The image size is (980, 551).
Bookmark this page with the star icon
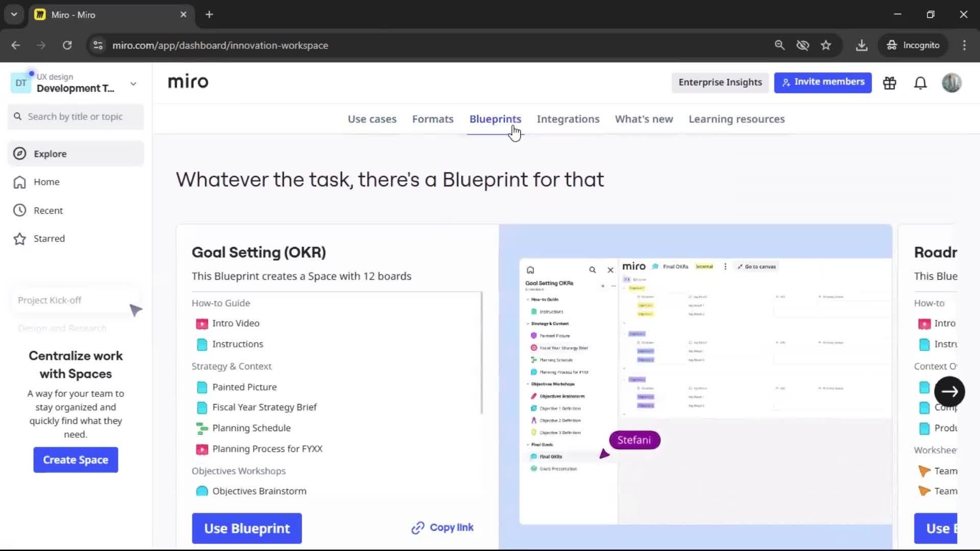826,45
